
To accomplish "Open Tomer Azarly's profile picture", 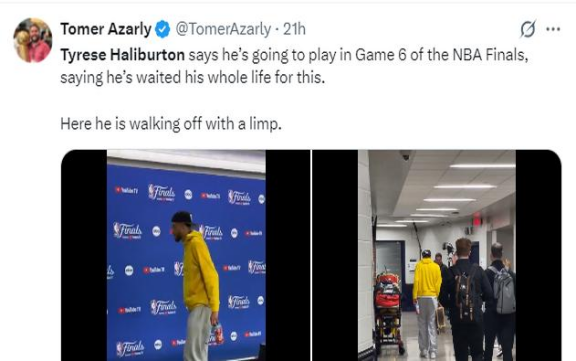I will (x=32, y=40).
